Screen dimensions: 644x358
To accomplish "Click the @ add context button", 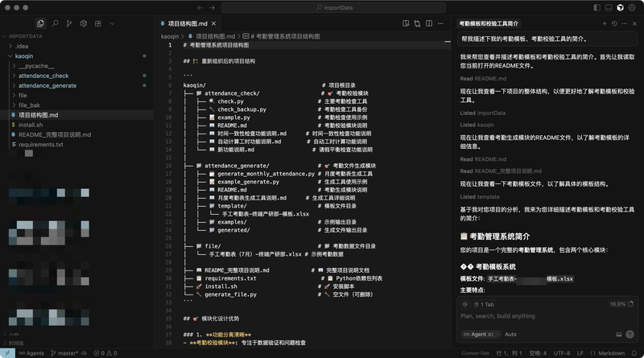I will point(465,304).
